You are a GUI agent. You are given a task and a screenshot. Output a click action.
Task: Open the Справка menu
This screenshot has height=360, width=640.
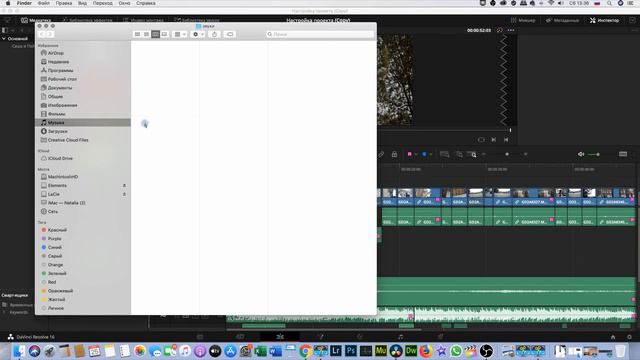pyautogui.click(x=146, y=3)
